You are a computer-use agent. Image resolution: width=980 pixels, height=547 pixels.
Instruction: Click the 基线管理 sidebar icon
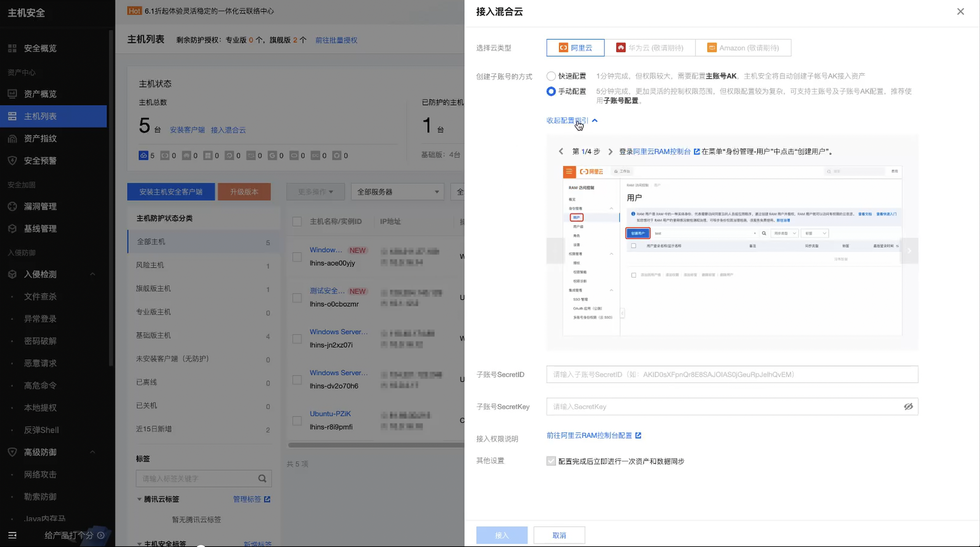click(x=12, y=228)
